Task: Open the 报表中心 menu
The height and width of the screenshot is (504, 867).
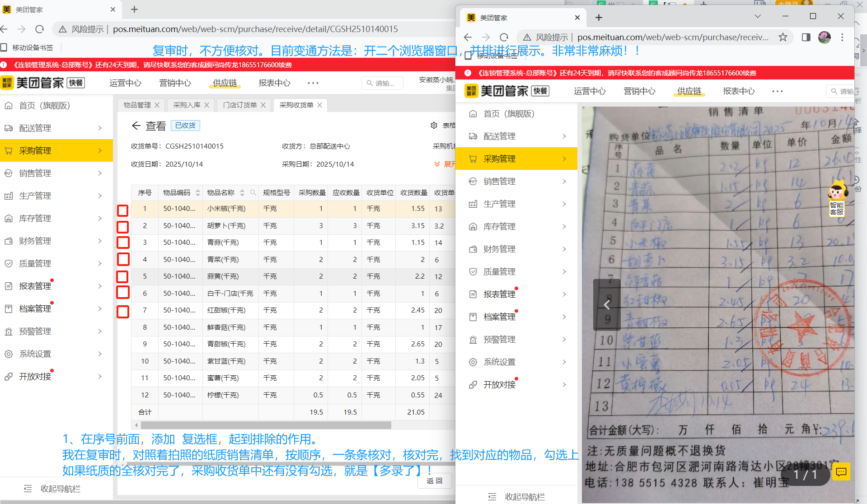Action: coord(274,83)
